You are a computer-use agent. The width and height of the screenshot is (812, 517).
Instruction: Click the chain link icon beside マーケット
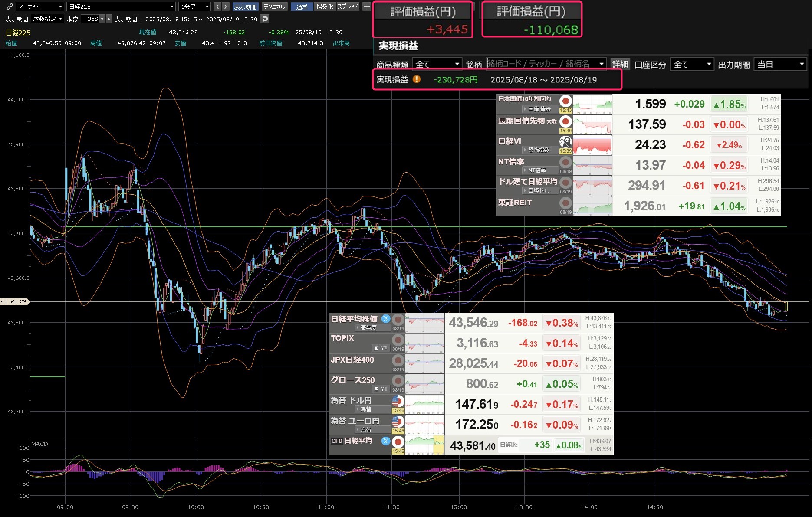9,7
